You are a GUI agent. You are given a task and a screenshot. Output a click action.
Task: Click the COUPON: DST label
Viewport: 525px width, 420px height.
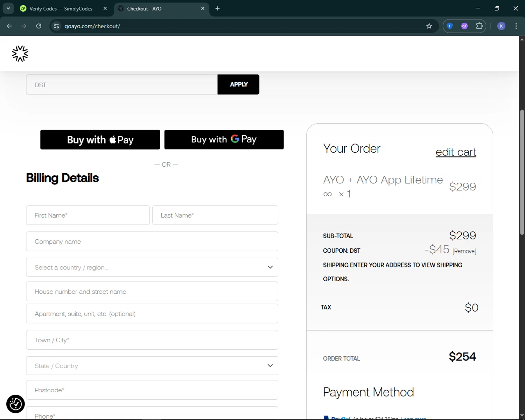pos(342,251)
